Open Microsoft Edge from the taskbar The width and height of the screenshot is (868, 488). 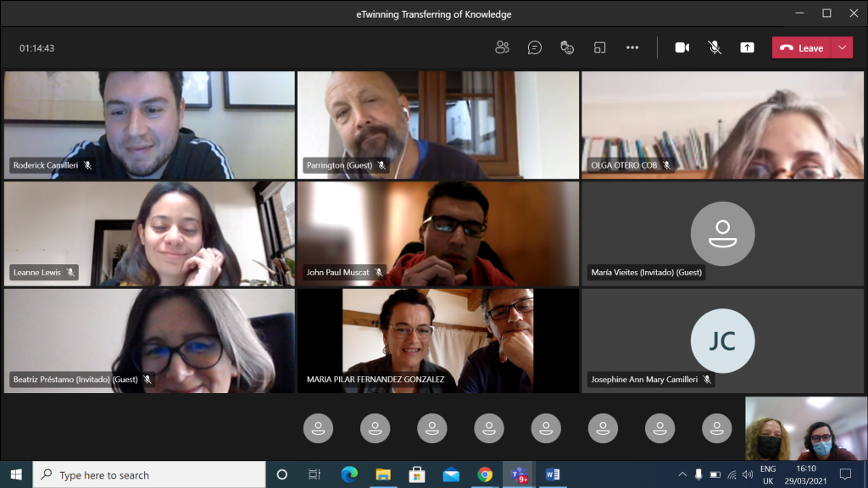tap(349, 474)
